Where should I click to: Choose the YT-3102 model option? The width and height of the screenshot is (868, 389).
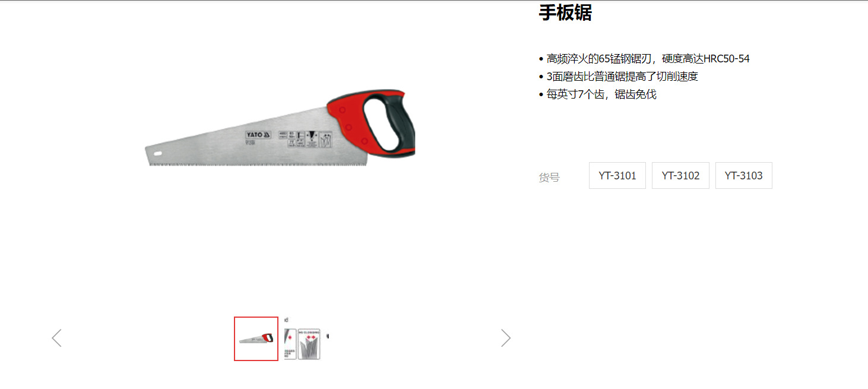tap(680, 176)
